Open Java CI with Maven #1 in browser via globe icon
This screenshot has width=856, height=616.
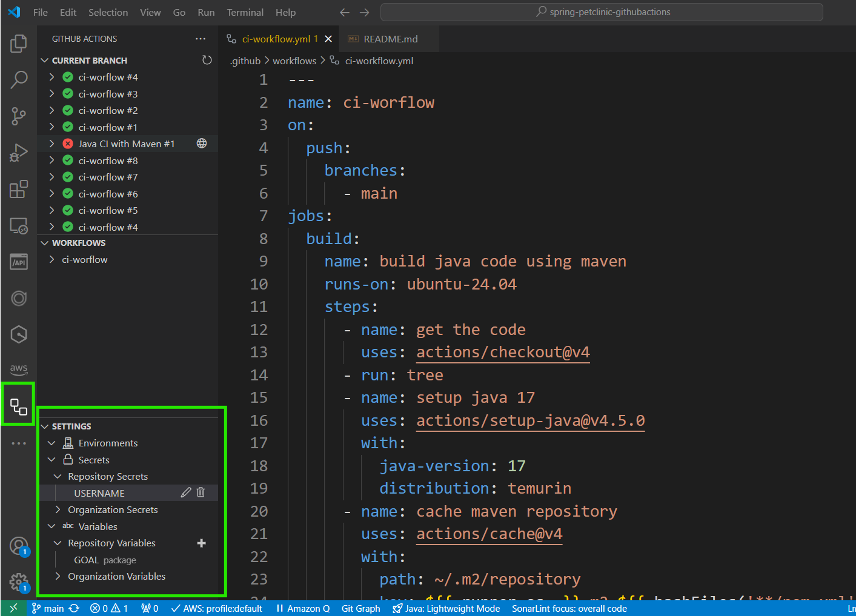[201, 144]
